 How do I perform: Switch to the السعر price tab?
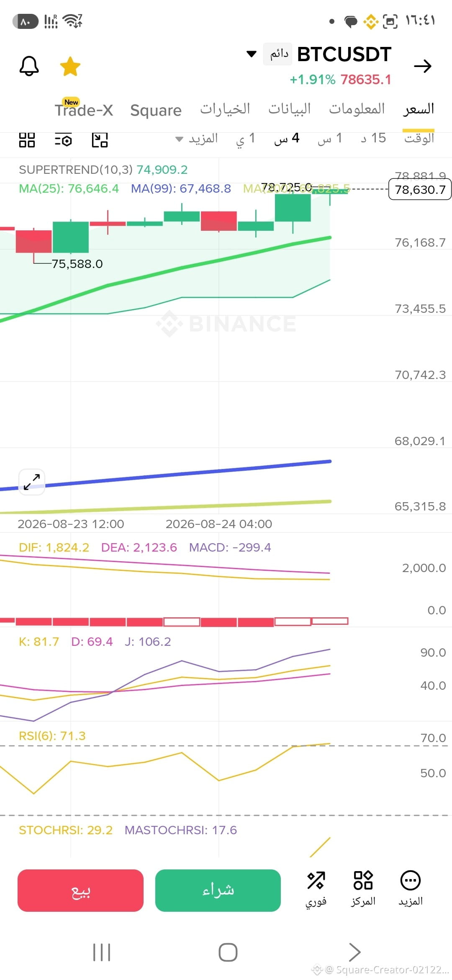tap(419, 109)
